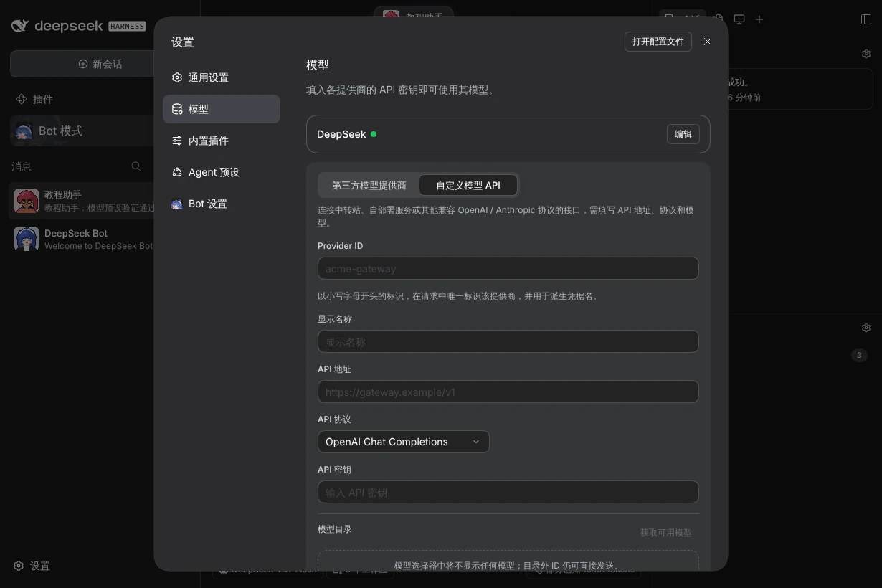Click the DeepSeek provider status dot
Image resolution: width=882 pixels, height=588 pixels.
[x=374, y=134]
